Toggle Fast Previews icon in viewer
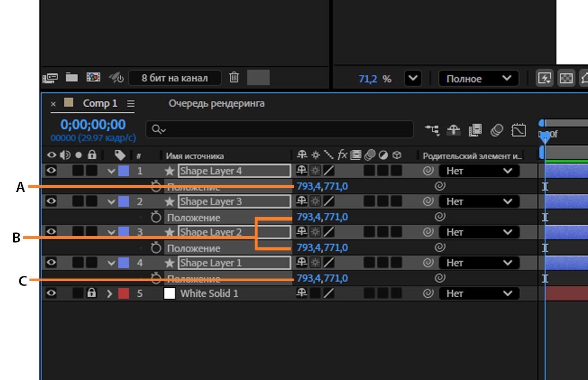This screenshot has width=588, height=380. pyautogui.click(x=545, y=78)
